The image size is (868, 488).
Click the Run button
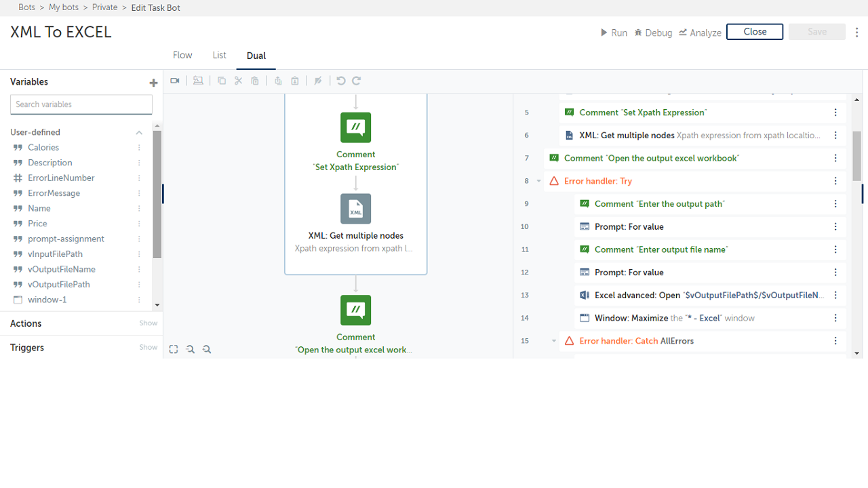[x=614, y=33]
